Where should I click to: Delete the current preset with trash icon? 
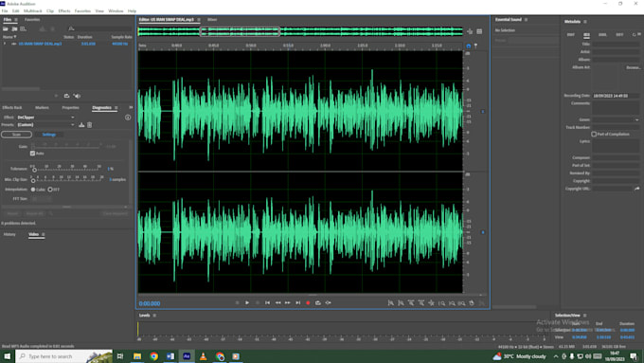[x=90, y=124]
